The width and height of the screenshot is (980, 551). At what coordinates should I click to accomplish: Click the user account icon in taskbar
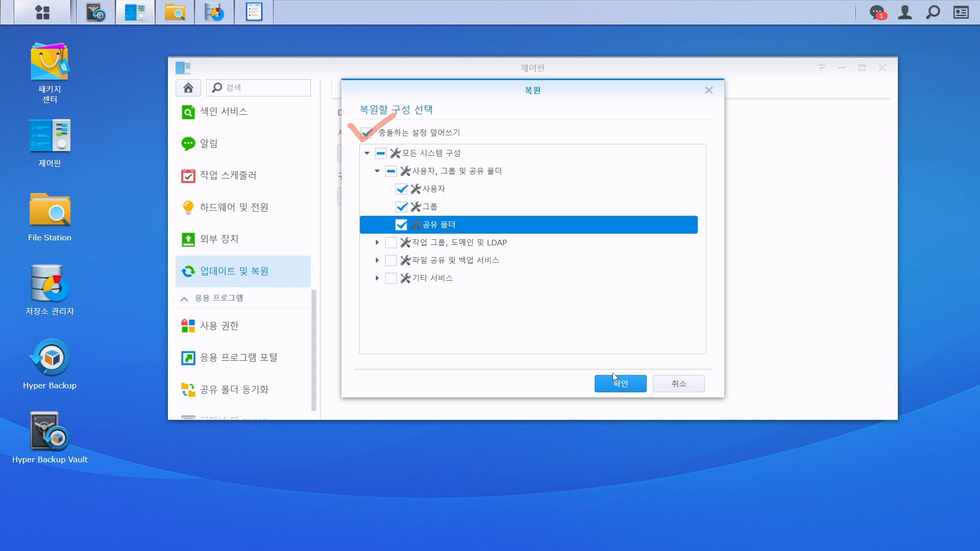[x=905, y=12]
